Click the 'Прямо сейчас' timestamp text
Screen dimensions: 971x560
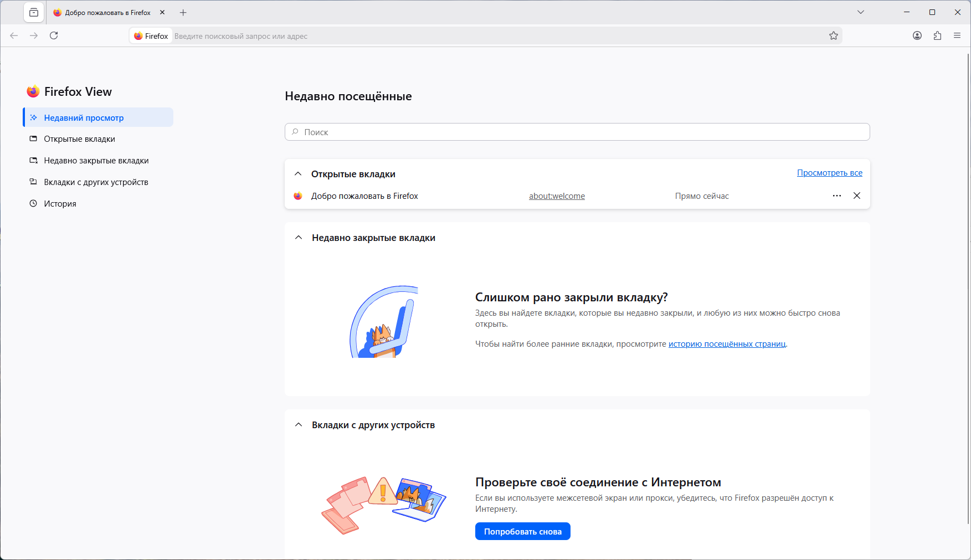(x=702, y=196)
